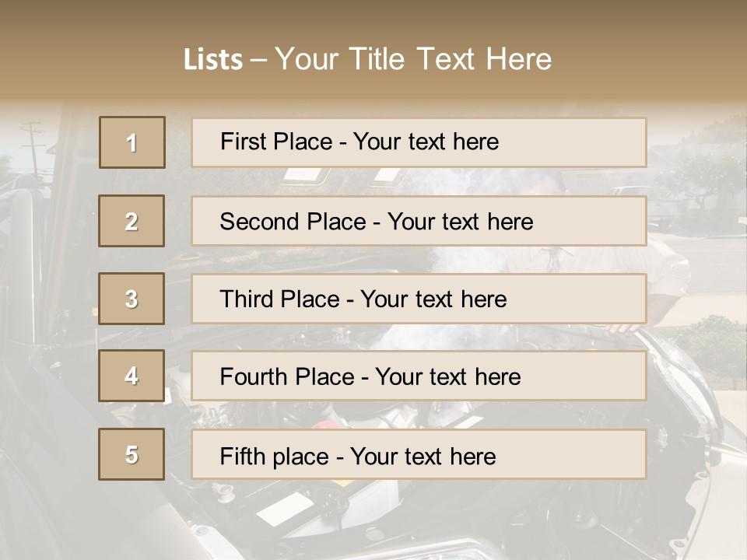
Task: Click the number 5 box
Action: coord(132,454)
